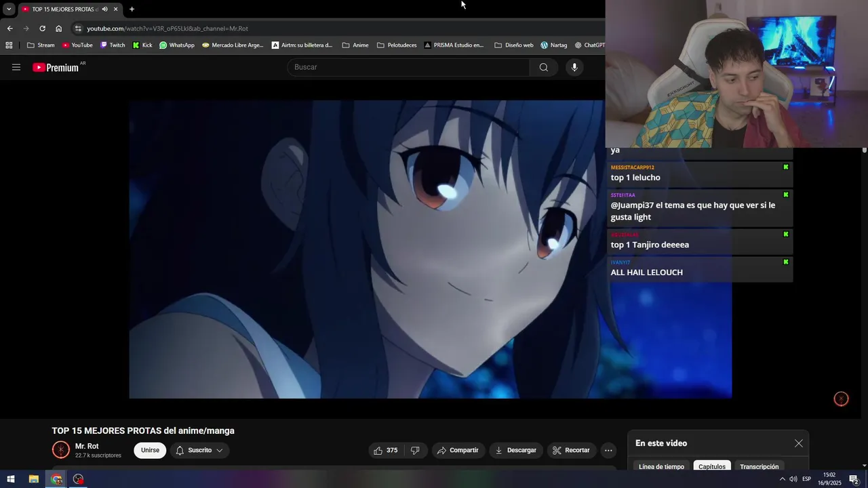Open the Twitch bookmark
868x488 pixels.
click(x=113, y=45)
